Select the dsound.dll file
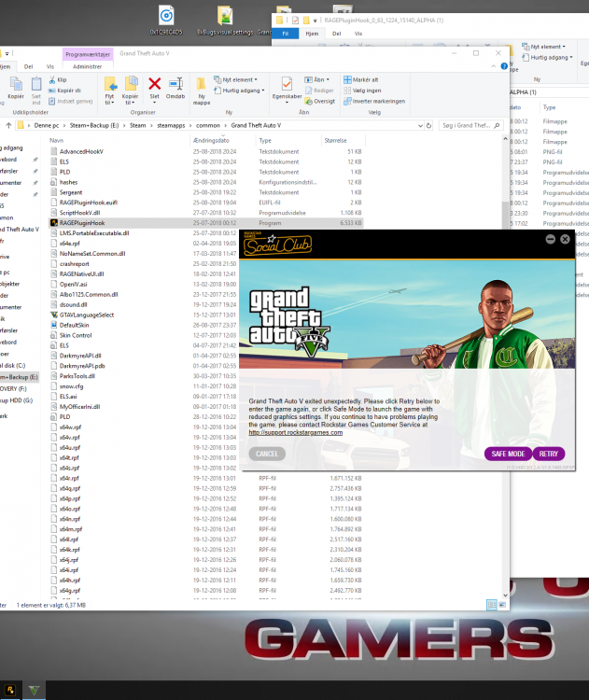589x700 pixels. 73,304
